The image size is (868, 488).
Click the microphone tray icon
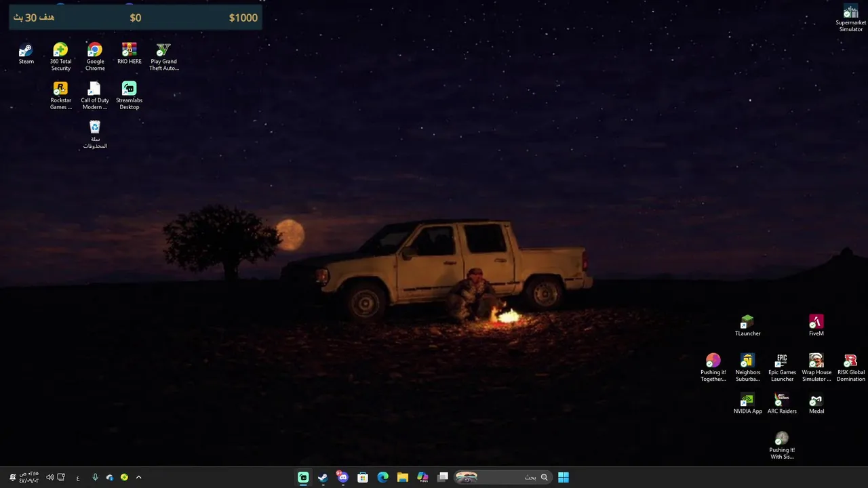tap(95, 477)
